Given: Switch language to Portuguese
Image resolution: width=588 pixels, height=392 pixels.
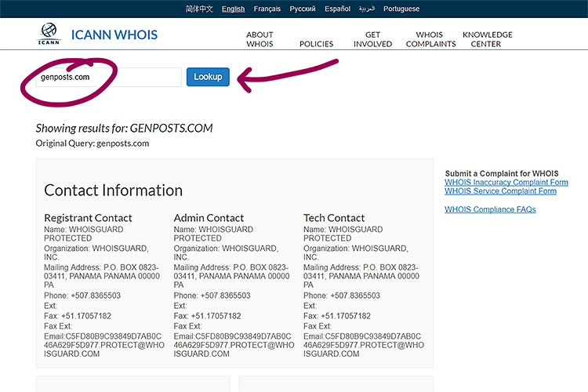Looking at the screenshot, I should pyautogui.click(x=401, y=9).
